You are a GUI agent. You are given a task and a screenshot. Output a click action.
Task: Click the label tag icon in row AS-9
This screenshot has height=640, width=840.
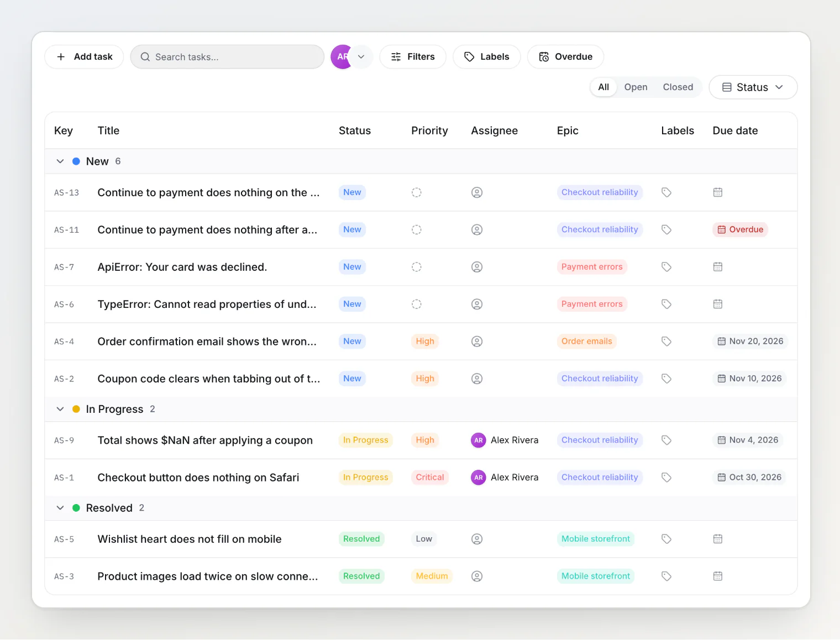click(666, 440)
